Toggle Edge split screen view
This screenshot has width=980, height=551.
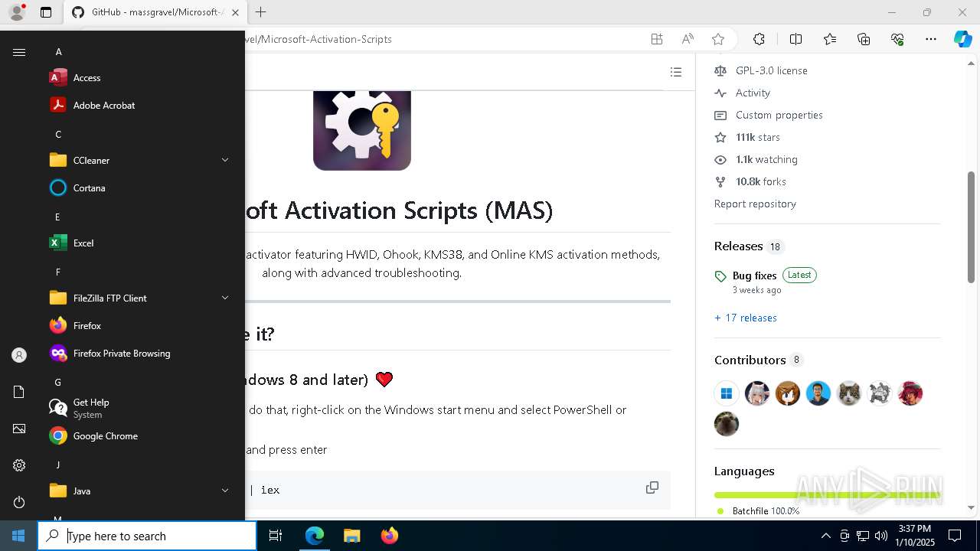click(795, 39)
